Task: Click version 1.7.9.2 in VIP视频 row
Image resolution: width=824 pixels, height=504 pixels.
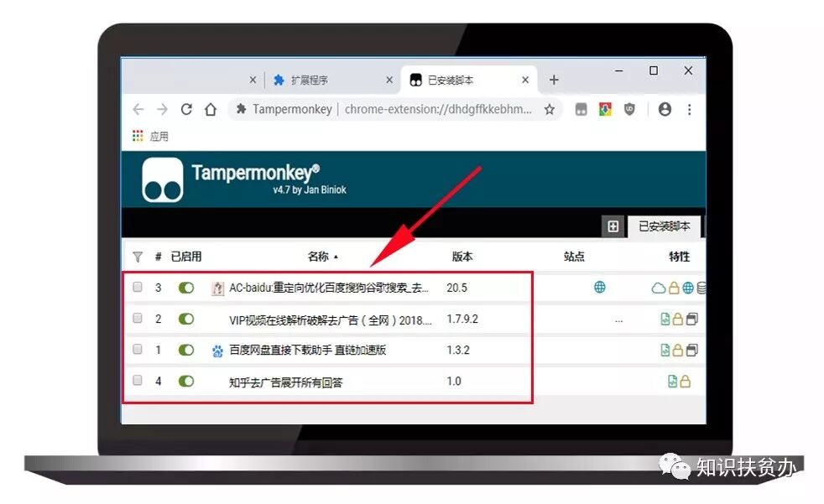Action: (x=462, y=319)
